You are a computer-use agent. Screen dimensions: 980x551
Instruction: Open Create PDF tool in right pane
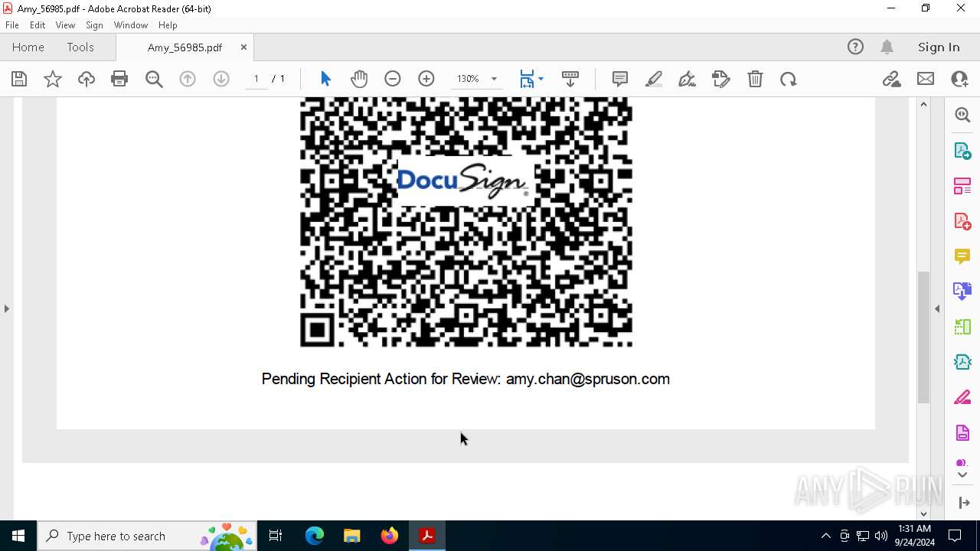point(962,221)
